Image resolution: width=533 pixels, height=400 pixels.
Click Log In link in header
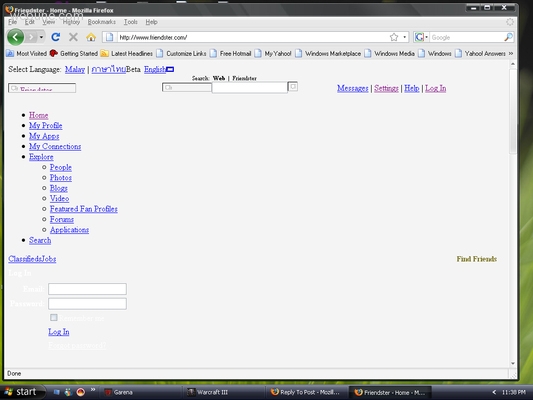coord(435,88)
